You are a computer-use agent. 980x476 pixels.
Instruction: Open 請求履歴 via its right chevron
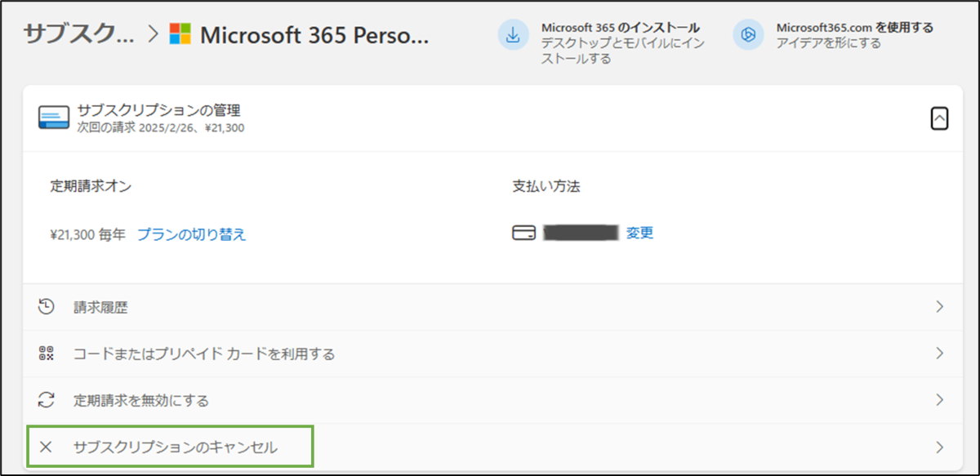point(940,307)
